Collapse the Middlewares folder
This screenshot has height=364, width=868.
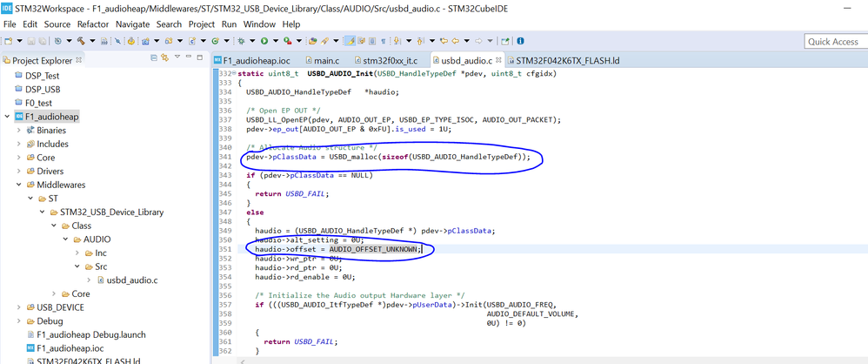(19, 185)
